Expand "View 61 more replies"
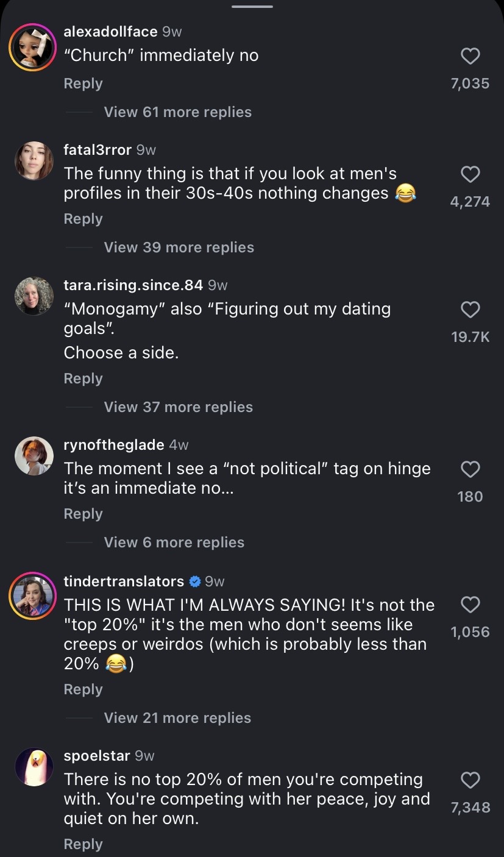 [177, 112]
